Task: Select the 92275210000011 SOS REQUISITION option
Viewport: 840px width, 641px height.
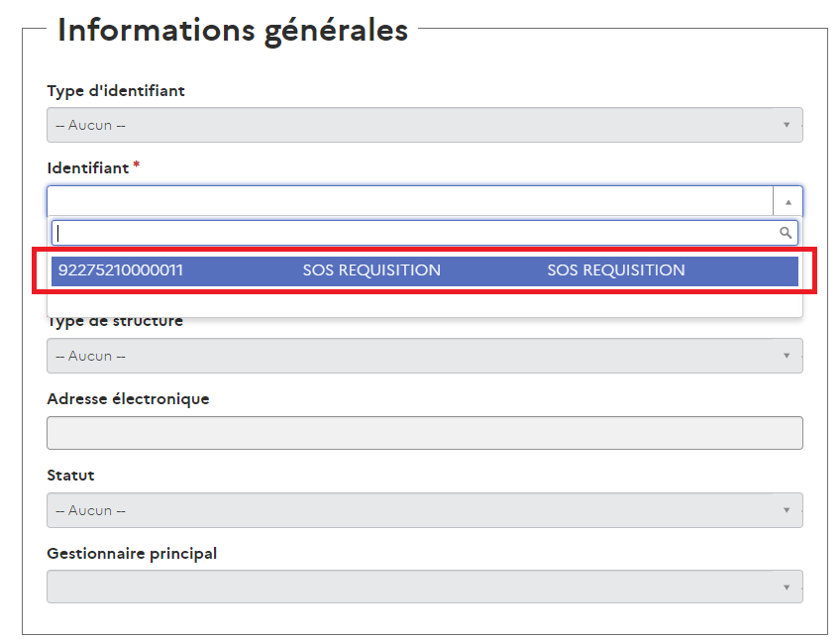Action: pyautogui.click(x=425, y=270)
